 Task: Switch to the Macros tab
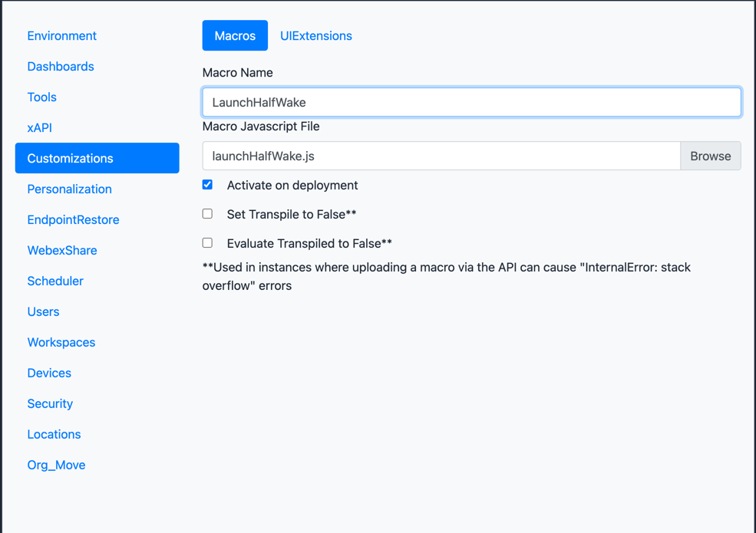235,36
